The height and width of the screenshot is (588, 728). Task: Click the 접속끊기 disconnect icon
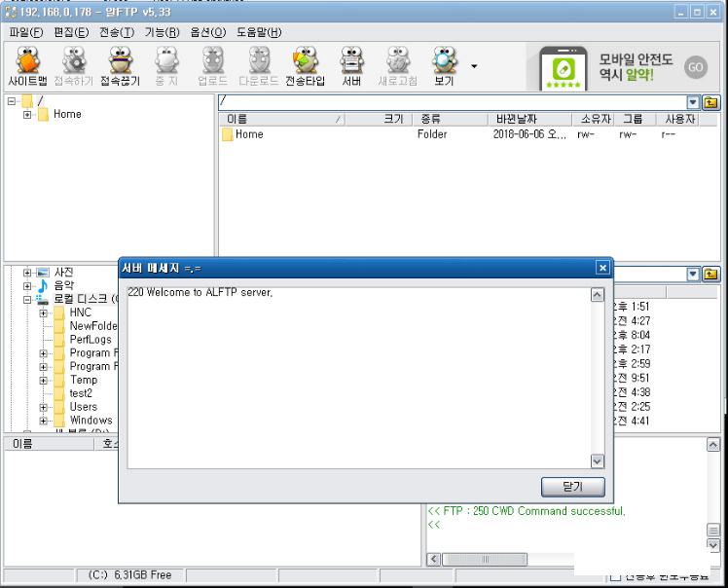122,66
